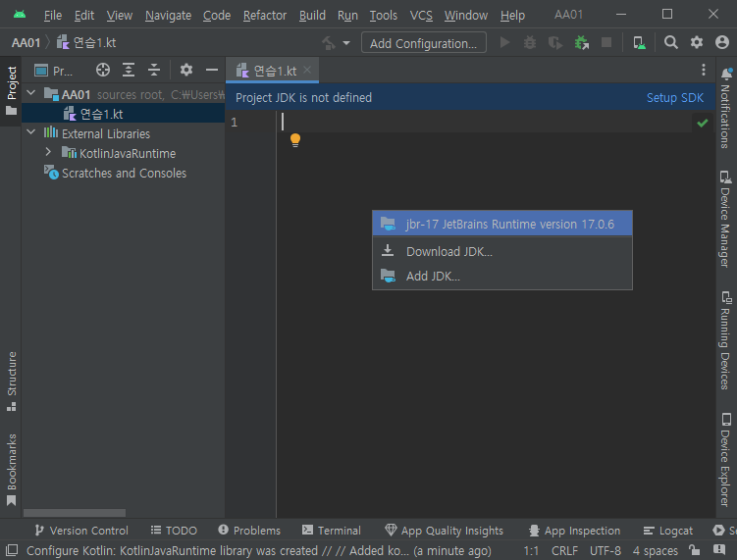Open the TODO tool window
The height and width of the screenshot is (560, 737).
click(x=174, y=531)
